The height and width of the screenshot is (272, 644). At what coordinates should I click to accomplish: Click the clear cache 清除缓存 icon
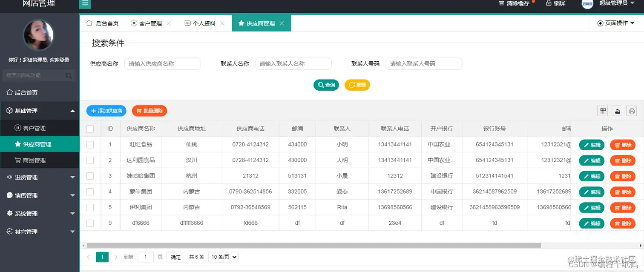pos(501,3)
